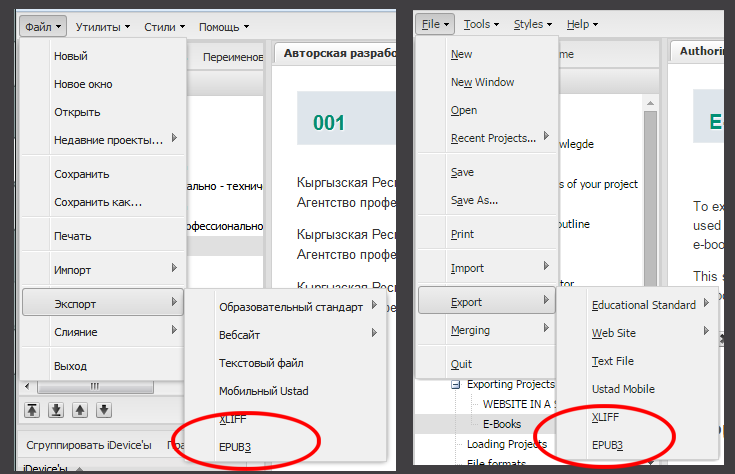
Task: Choose Мобильный Ustad export option
Action: pos(286,391)
